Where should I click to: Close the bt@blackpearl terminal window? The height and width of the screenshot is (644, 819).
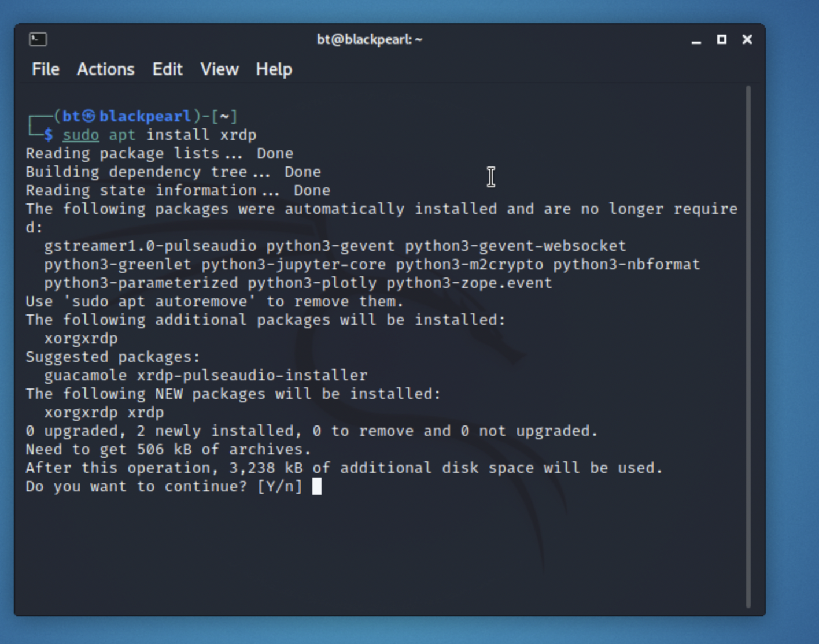point(747,39)
